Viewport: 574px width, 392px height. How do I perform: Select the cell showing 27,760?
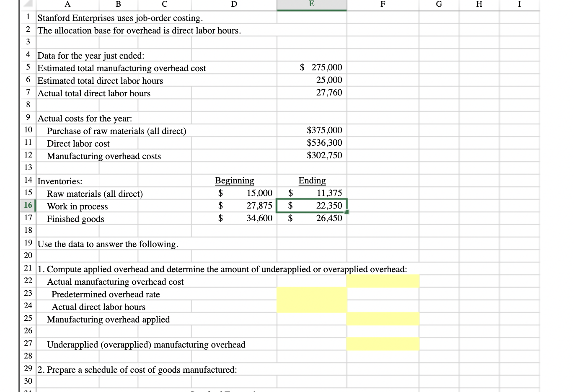click(x=311, y=92)
